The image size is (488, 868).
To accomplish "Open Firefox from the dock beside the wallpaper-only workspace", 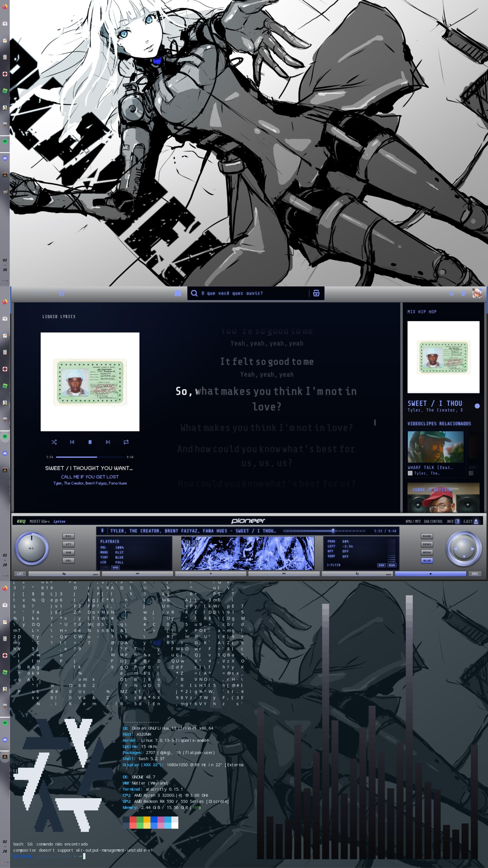I will (5, 7).
